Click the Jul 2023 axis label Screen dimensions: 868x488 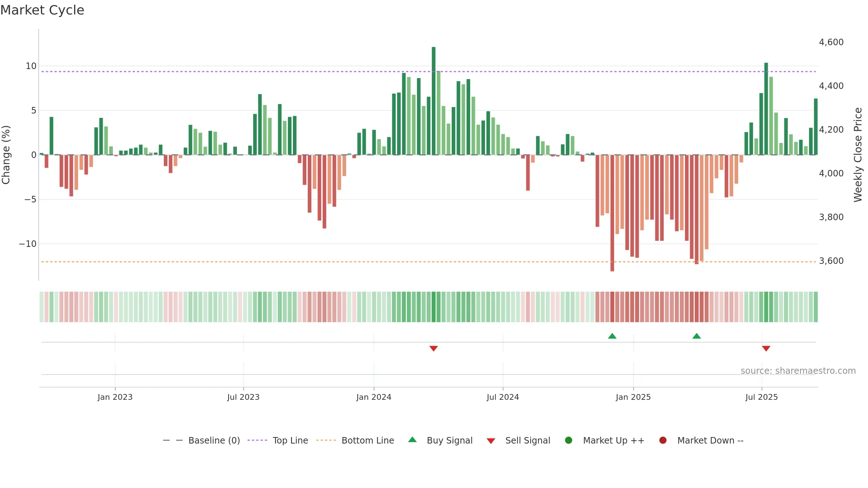(243, 397)
